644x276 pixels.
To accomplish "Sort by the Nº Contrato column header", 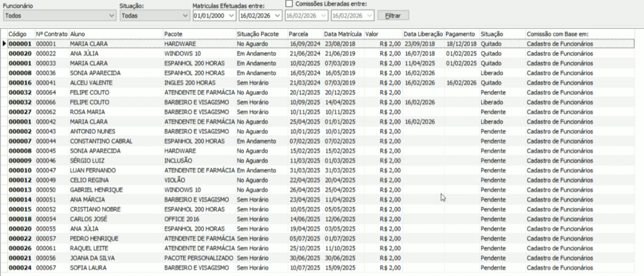I will [52, 34].
